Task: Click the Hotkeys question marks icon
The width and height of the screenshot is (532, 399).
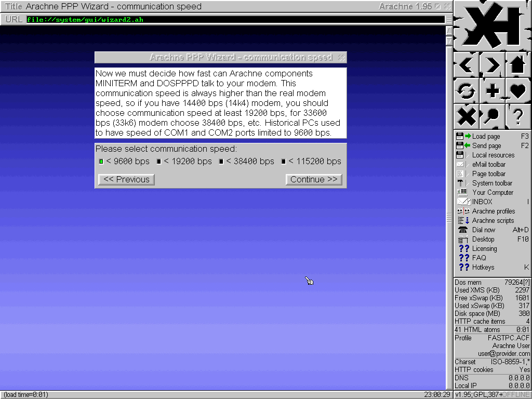Action: point(464,267)
